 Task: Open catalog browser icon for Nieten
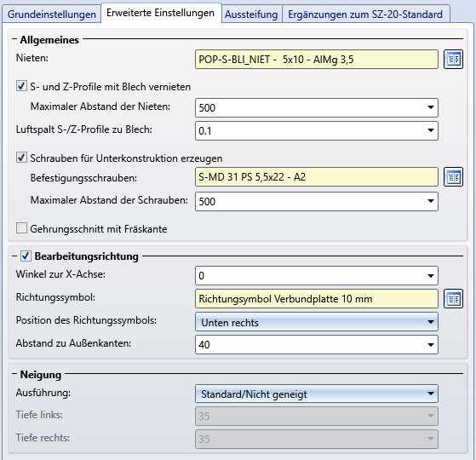coord(453,60)
